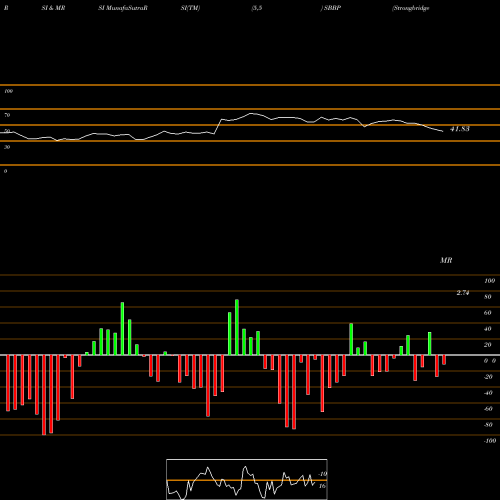This screenshot has width=500, height=500.
Task: Click the MR axis label -60
Action: point(488,409)
